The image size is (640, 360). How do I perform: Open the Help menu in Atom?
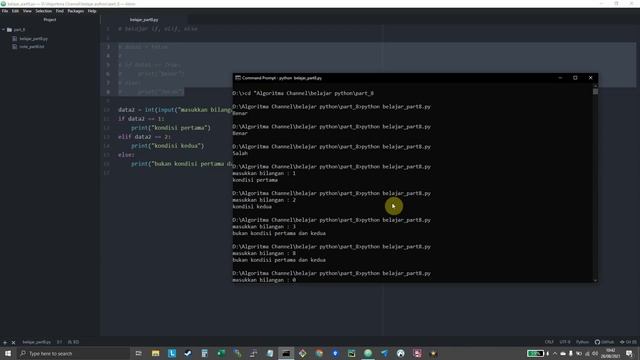(x=92, y=11)
